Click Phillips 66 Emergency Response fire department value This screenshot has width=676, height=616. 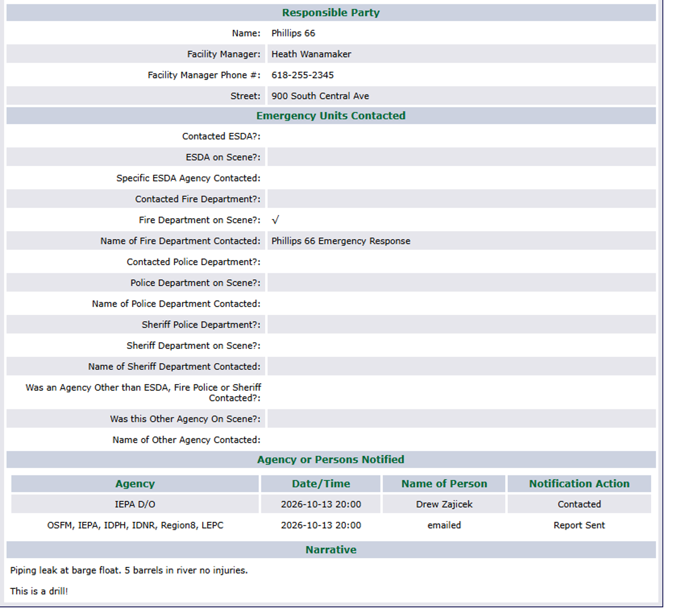click(x=341, y=241)
